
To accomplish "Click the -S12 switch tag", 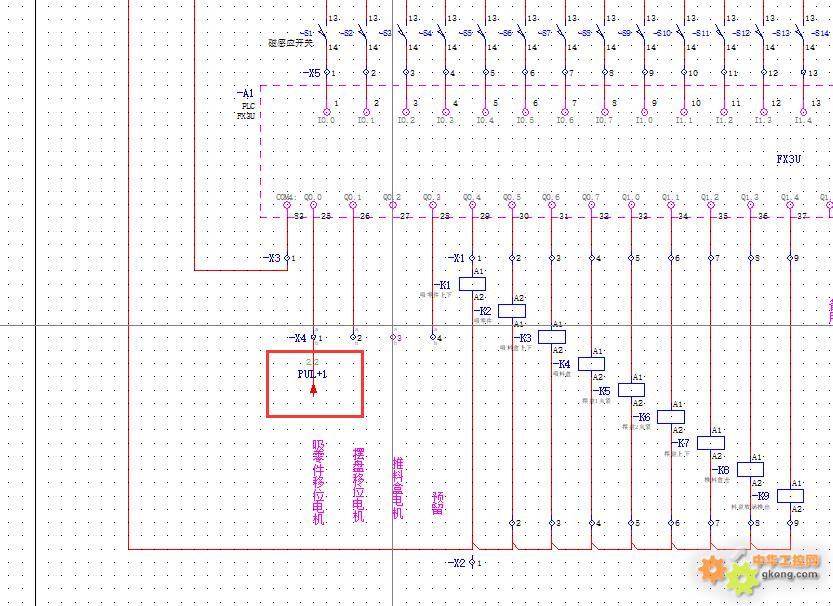I will click(x=741, y=33).
